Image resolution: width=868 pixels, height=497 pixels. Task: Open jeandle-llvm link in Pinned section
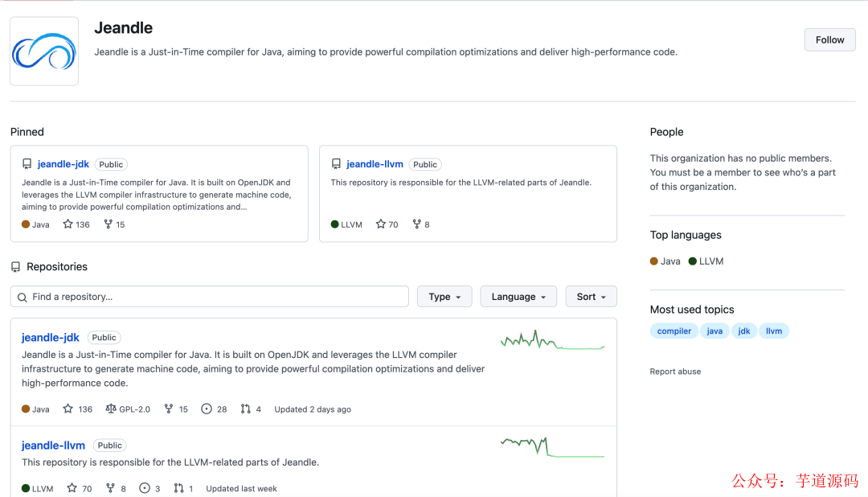point(375,164)
